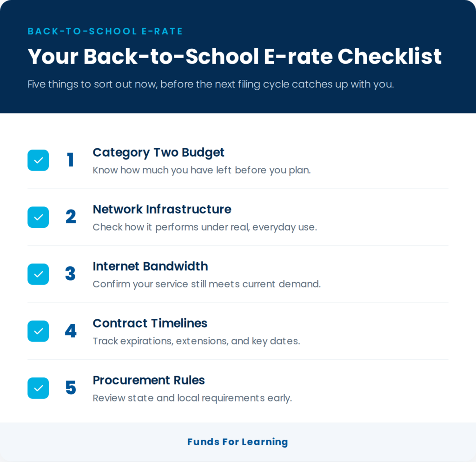Image resolution: width=476 pixels, height=462 pixels.
Task: Click the number 5 beside Procurement Rules
Action: click(71, 388)
